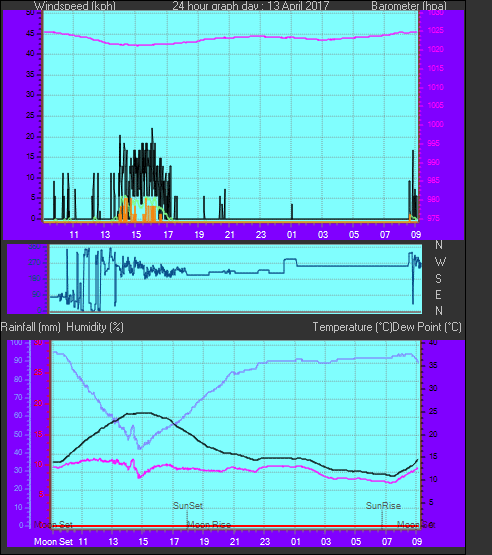Click the Barometer (hpa) axis title
Image resolution: width=492 pixels, height=555 pixels.
pos(409,6)
